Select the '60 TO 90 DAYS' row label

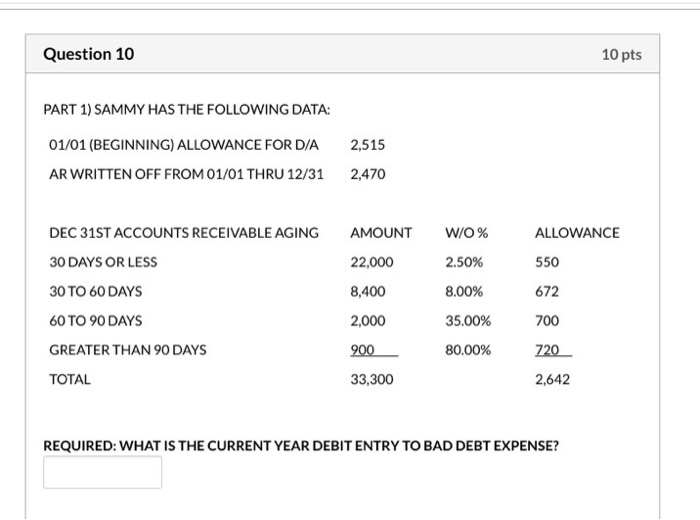(96, 320)
